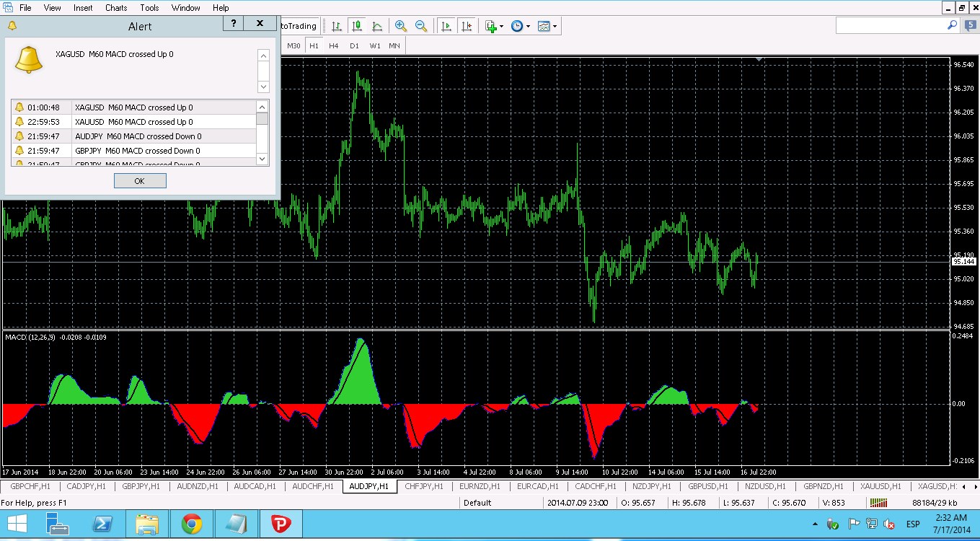
Task: Click the alert list scroll down arrow
Action: 262,159
